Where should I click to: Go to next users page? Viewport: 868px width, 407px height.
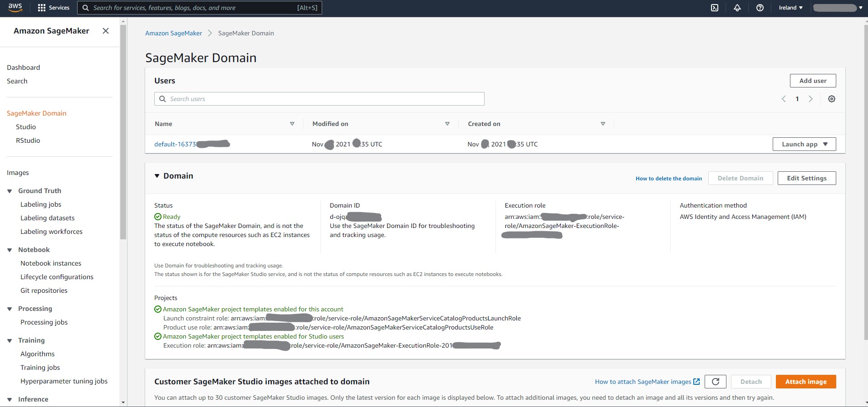click(811, 99)
